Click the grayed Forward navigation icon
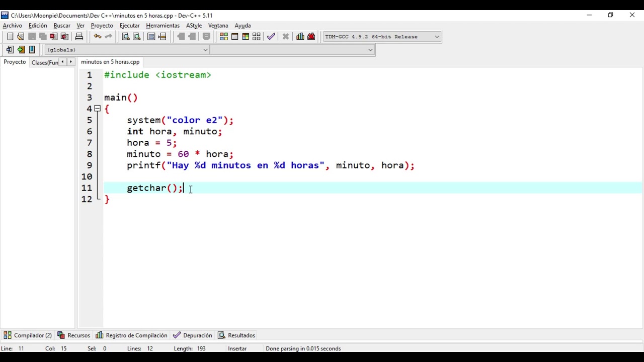 (192, 36)
